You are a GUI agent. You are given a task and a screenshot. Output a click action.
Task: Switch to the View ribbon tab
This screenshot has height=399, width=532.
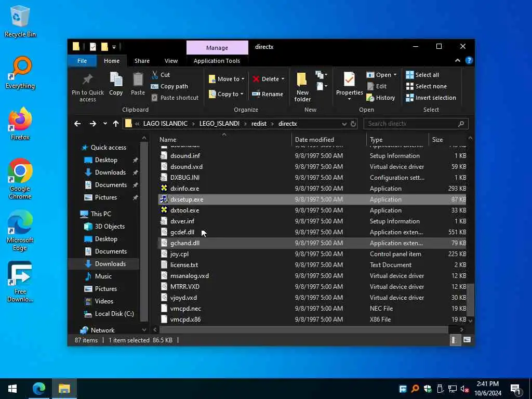click(171, 61)
